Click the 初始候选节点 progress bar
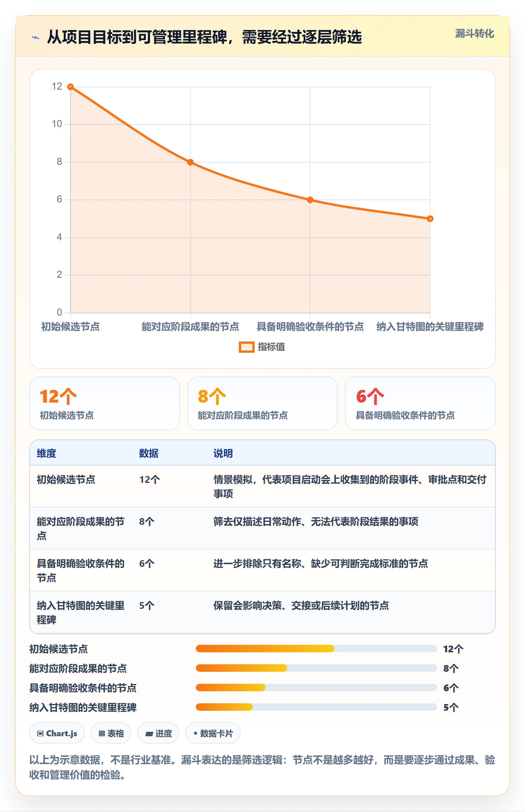This screenshot has height=812, width=525. (x=316, y=649)
